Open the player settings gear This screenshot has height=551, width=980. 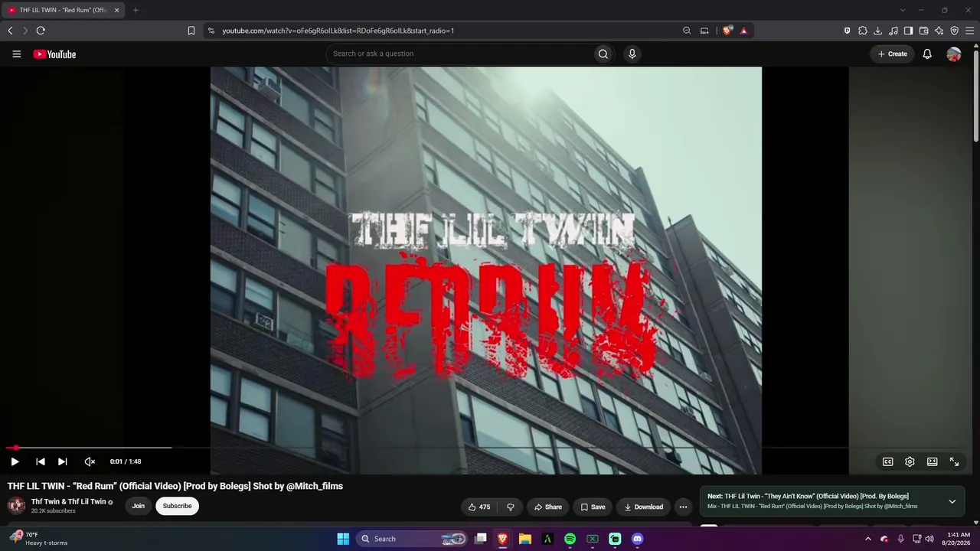[910, 461]
